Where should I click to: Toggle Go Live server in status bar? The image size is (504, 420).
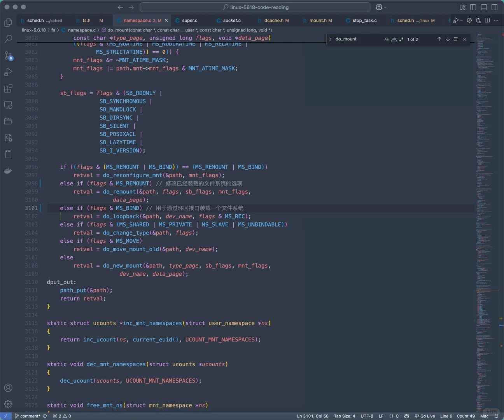425,416
